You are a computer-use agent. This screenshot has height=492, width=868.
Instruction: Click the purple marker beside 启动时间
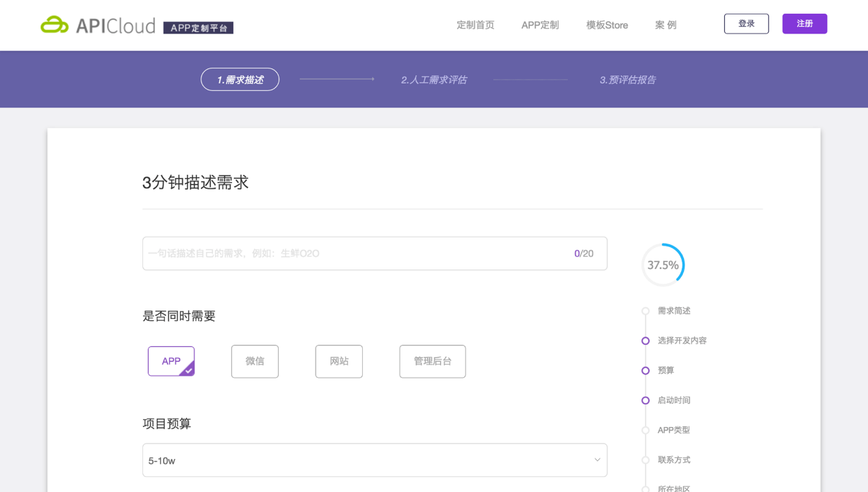point(646,400)
